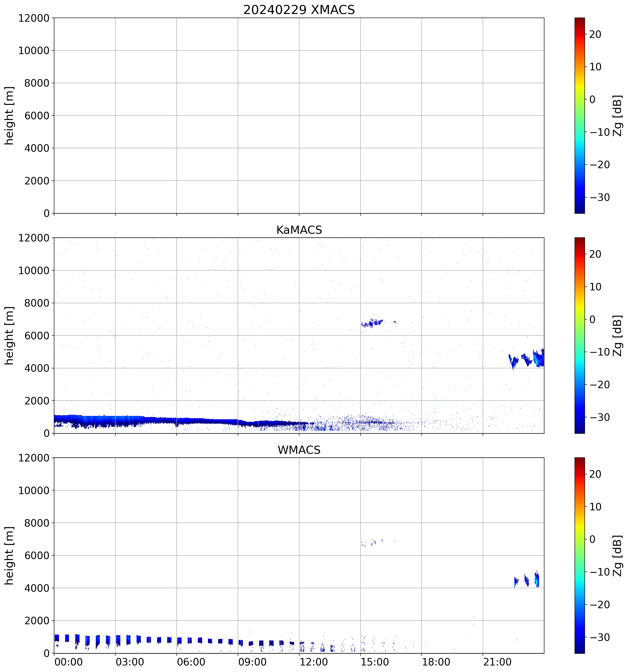
Task: Click the 6000 tick label on XMACS axis
Action: point(37,116)
